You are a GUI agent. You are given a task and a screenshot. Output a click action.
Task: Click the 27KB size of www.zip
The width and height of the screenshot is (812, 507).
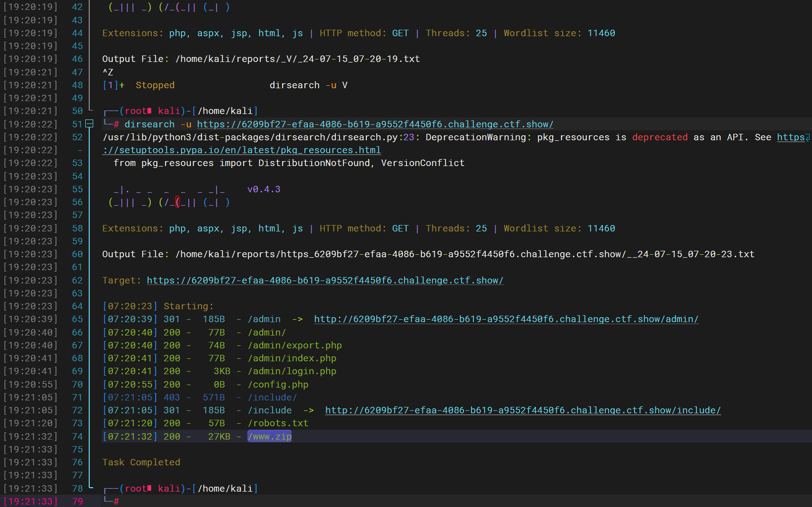pyautogui.click(x=219, y=437)
